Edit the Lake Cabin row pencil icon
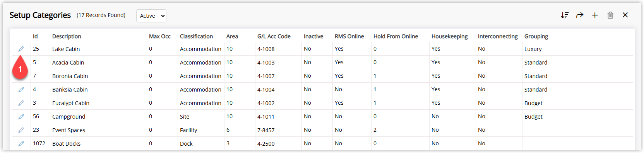Image resolution: width=644 pixels, height=153 pixels. coord(21,49)
